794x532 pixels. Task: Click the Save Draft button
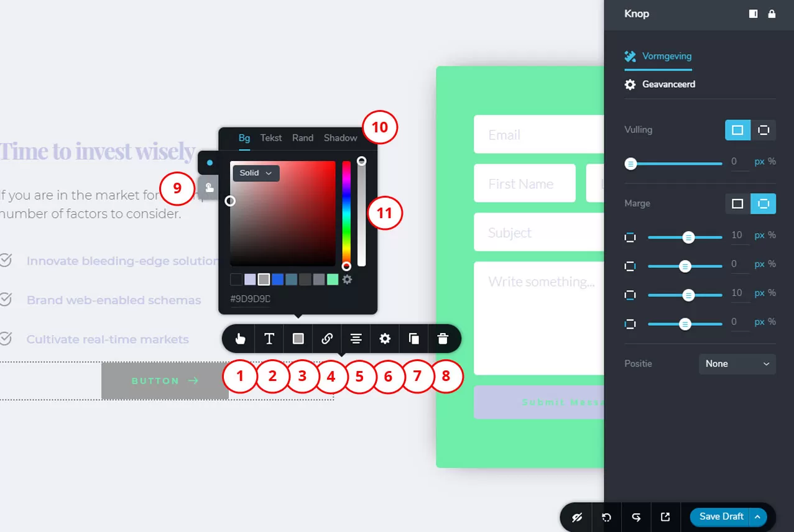coord(721,516)
